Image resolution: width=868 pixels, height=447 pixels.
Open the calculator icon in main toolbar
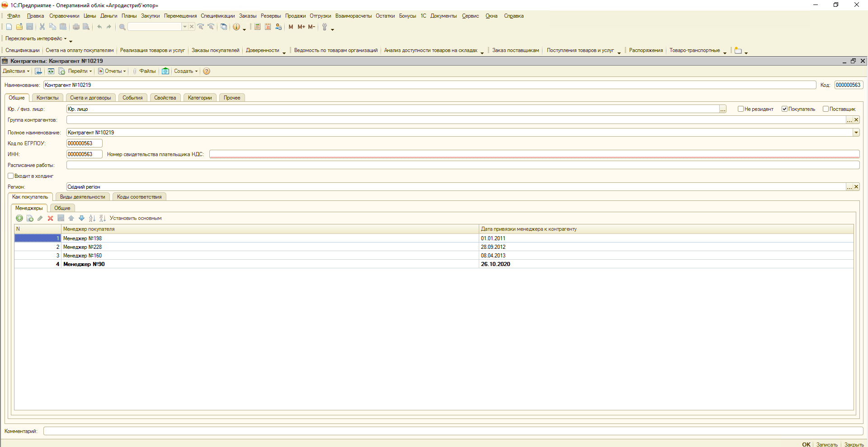coord(257,27)
